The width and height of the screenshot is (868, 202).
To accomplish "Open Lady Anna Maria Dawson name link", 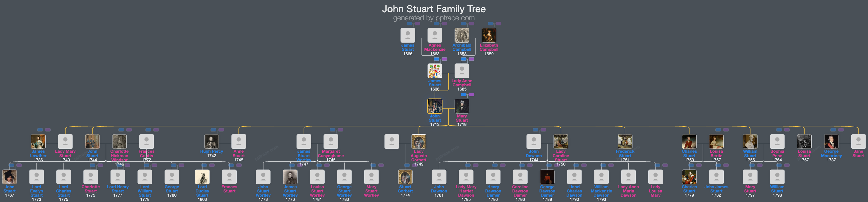I will [x=628, y=191].
